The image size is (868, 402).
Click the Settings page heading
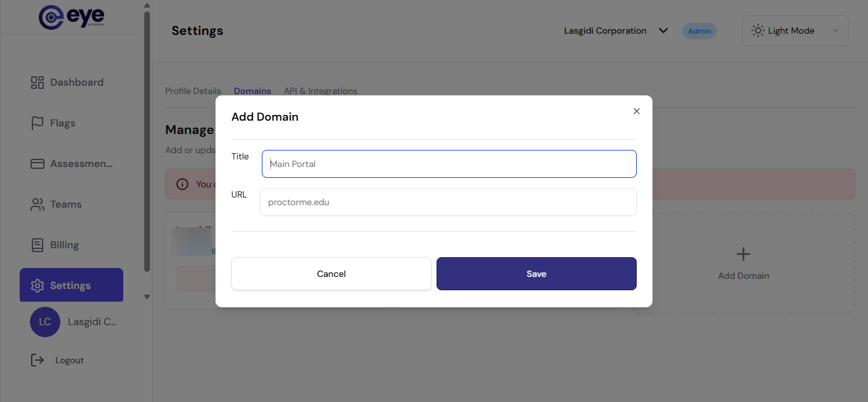point(198,30)
